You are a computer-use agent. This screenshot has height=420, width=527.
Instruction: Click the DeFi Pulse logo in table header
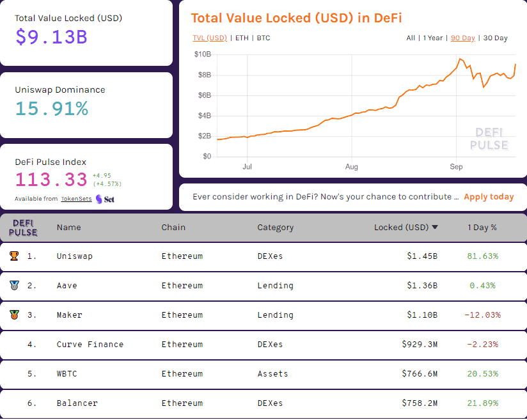click(x=24, y=228)
